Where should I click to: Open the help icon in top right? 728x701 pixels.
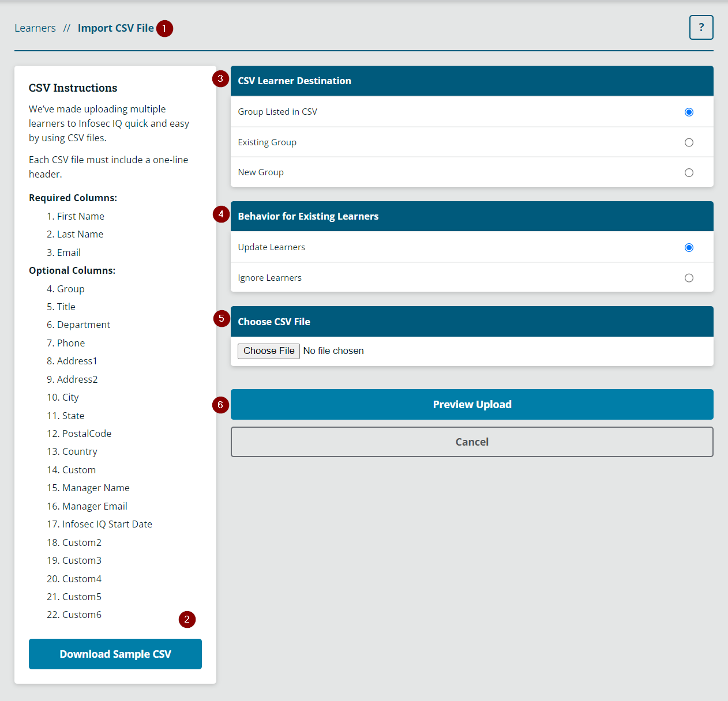(701, 27)
